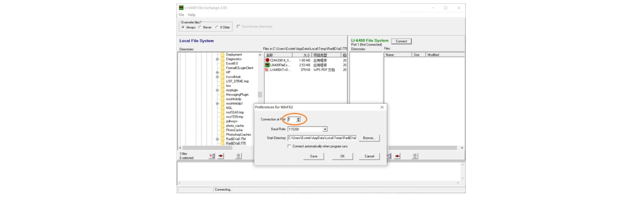Image resolution: width=644 pixels, height=199 pixels.
Task: Click the local file query icon with question mark
Action: 212,156
